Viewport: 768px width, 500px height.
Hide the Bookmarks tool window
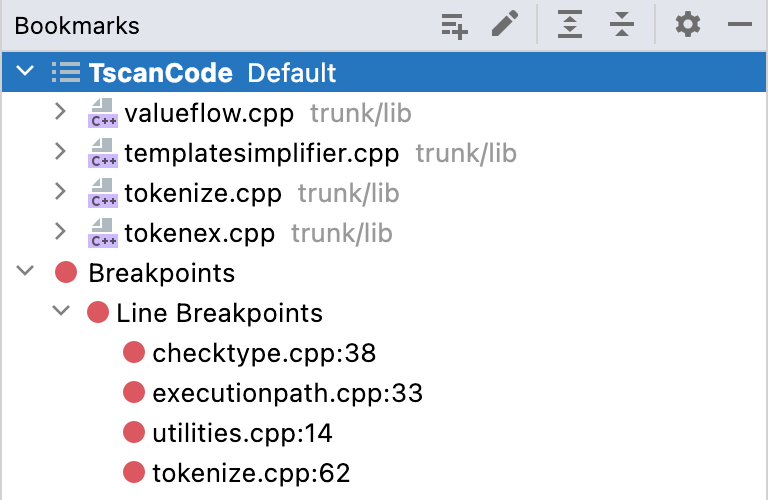pyautogui.click(x=740, y=25)
